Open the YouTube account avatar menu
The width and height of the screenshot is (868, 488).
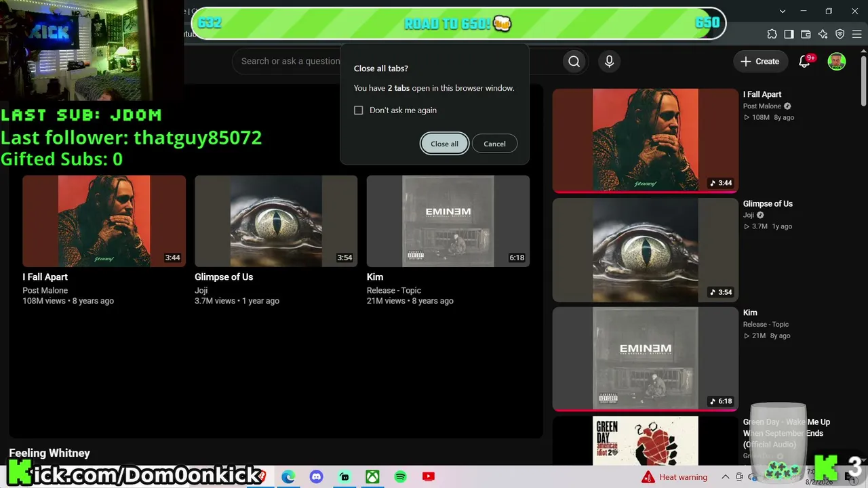coord(837,62)
